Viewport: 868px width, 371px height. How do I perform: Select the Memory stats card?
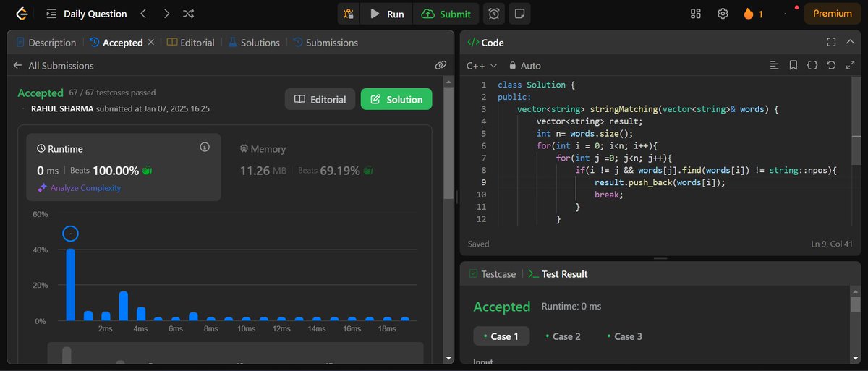[327, 167]
